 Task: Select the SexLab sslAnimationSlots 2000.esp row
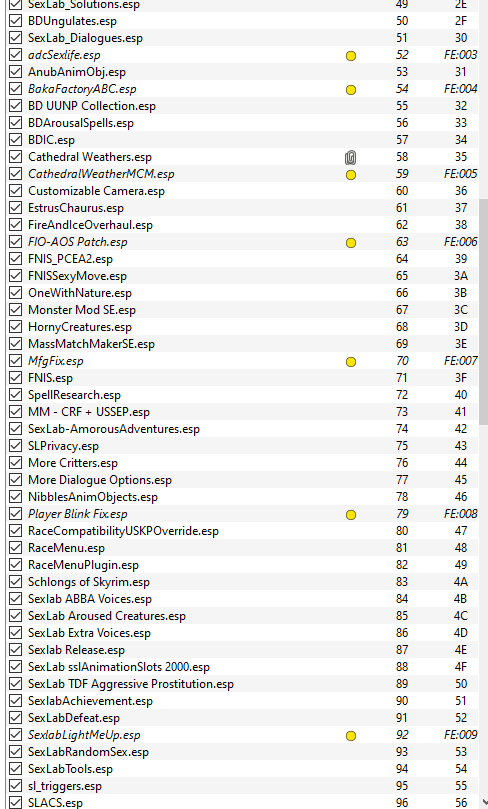(242, 667)
